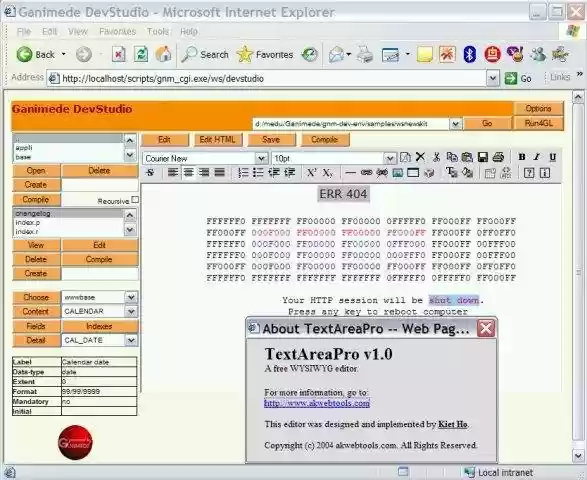Click the orange Save button
The height and width of the screenshot is (480, 587).
pyautogui.click(x=271, y=140)
